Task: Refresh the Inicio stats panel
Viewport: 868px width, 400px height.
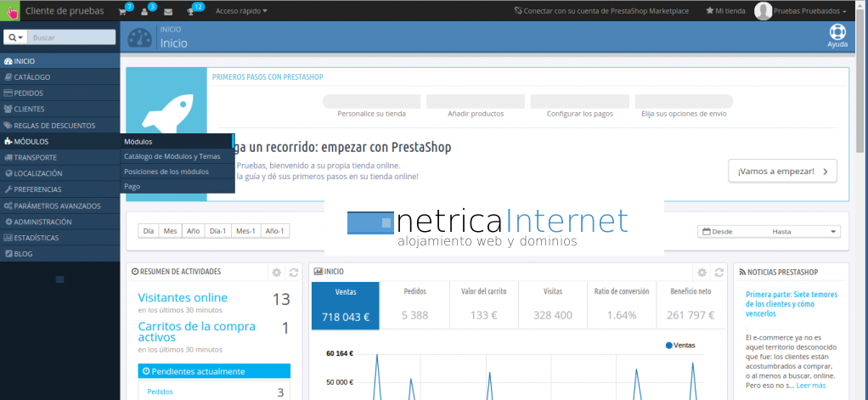Action: tap(719, 272)
